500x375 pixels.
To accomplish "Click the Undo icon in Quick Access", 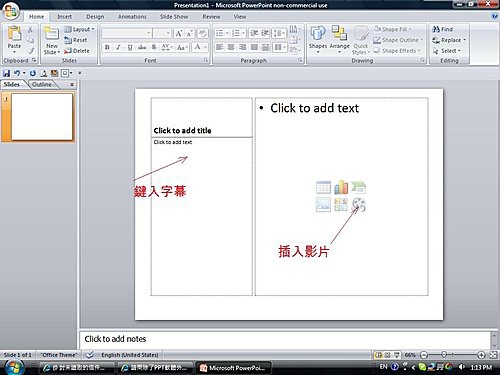I will coord(17,73).
